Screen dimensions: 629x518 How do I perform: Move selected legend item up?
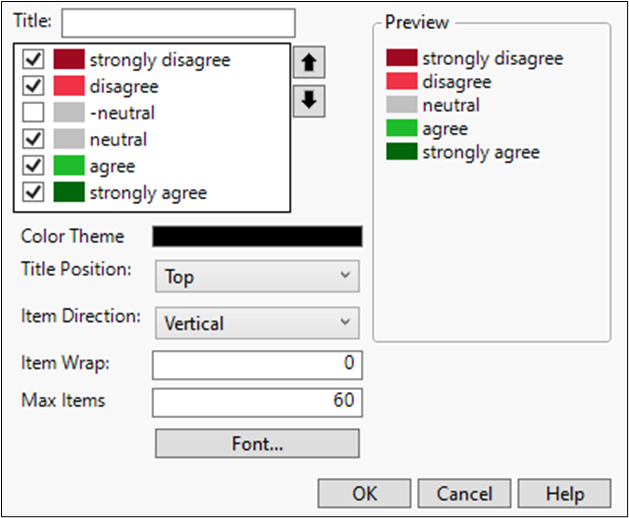click(x=311, y=62)
